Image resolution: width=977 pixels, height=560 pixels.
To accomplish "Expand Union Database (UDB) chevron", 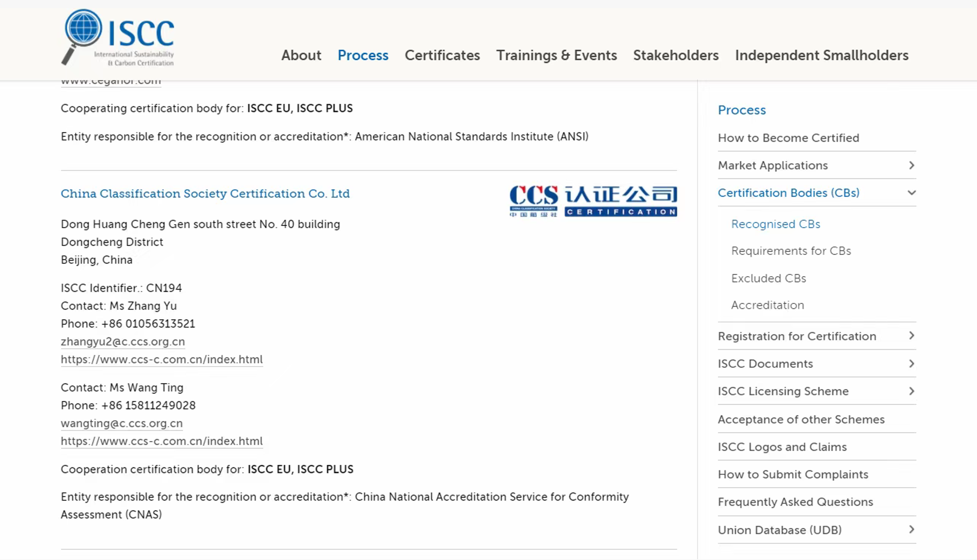I will tap(911, 530).
